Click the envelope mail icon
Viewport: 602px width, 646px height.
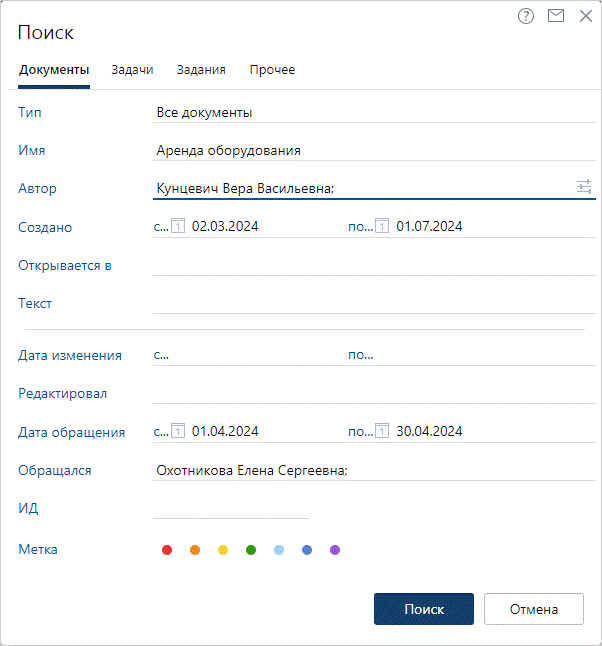556,16
